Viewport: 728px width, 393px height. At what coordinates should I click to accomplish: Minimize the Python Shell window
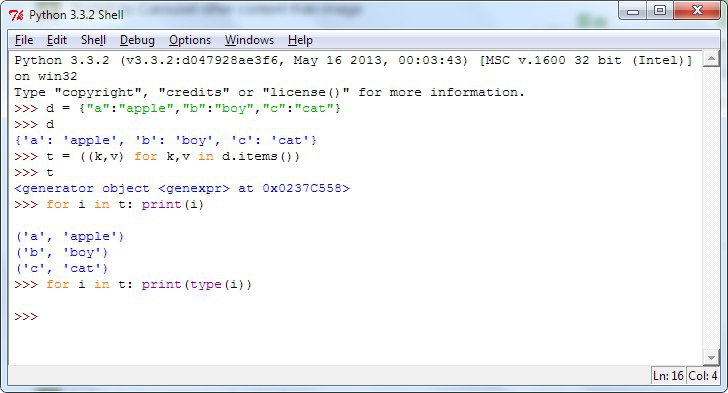(x=633, y=10)
